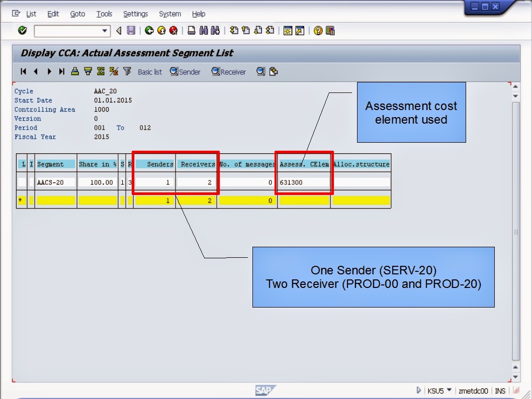
Task: Open the Goto menu
Action: 77,14
